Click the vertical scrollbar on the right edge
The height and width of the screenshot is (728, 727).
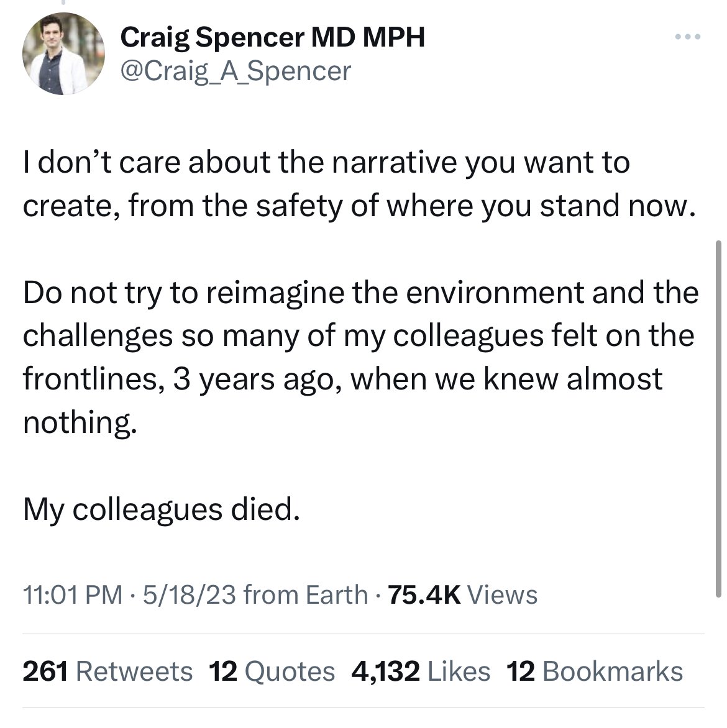(x=719, y=416)
